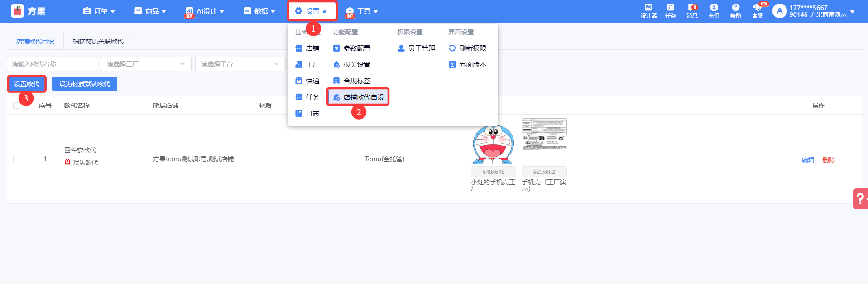Image resolution: width=868 pixels, height=284 pixels.
Task: Click the 方果 logo icon
Action: [17, 11]
